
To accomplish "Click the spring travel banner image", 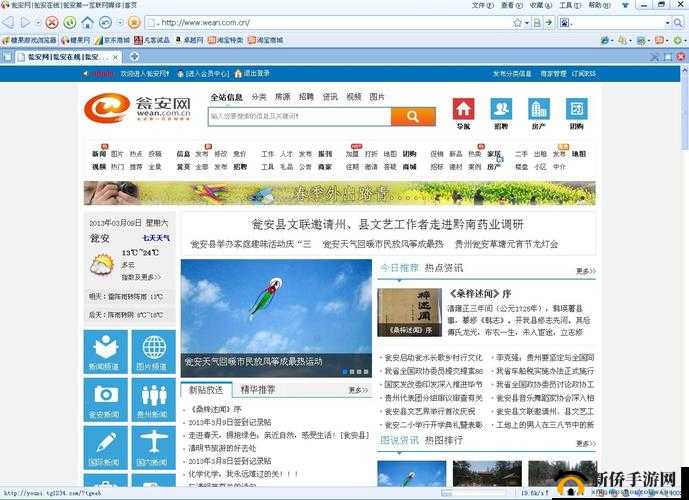I will 340,193.
